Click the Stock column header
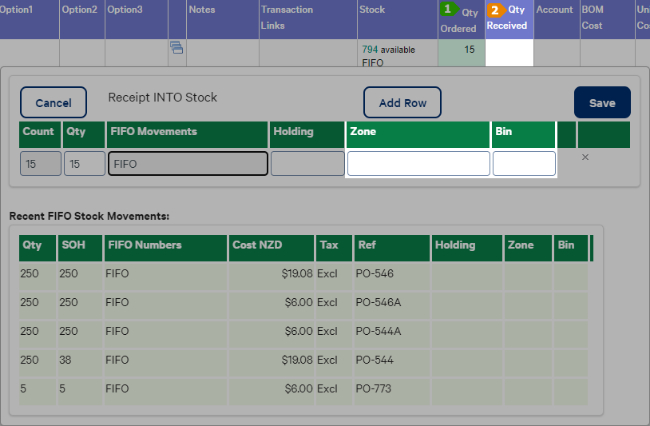The width and height of the screenshot is (650, 426). 372,10
